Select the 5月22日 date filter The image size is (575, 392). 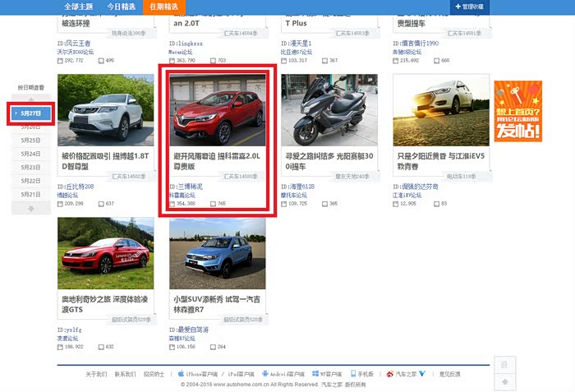(30, 181)
